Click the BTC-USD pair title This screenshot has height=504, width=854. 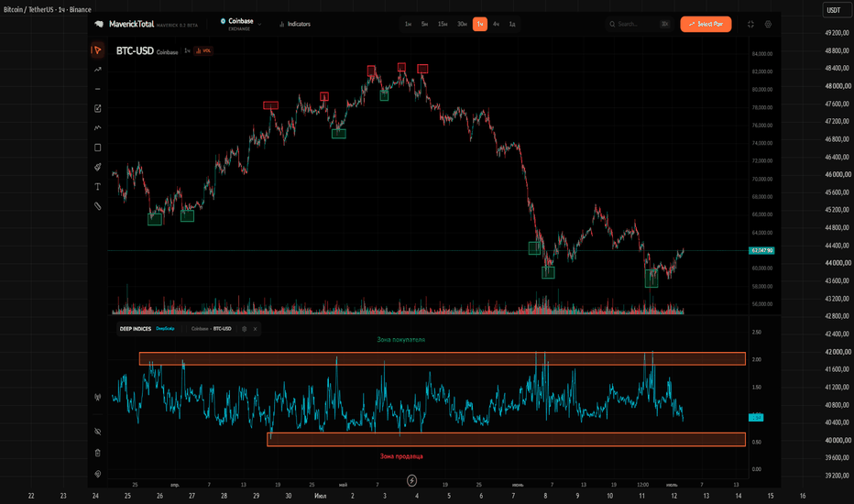click(135, 50)
